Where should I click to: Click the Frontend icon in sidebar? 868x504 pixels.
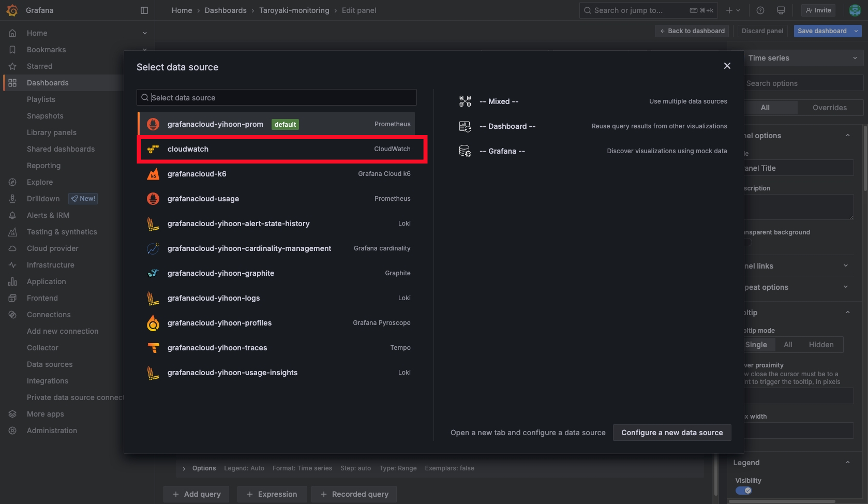tap(12, 298)
